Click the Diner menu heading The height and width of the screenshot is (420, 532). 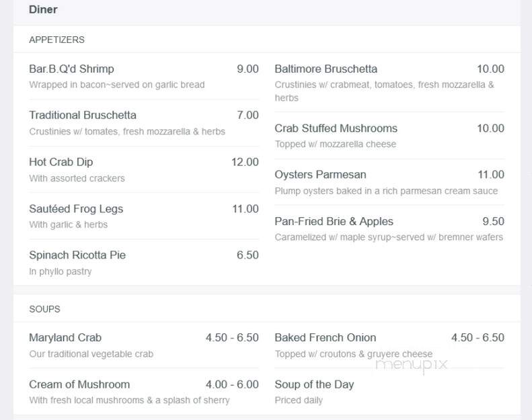point(43,9)
